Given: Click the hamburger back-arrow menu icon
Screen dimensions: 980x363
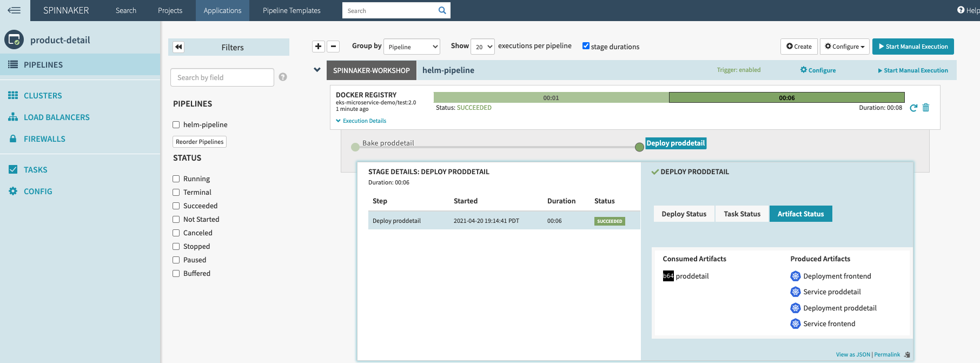Looking at the screenshot, I should (x=14, y=10).
